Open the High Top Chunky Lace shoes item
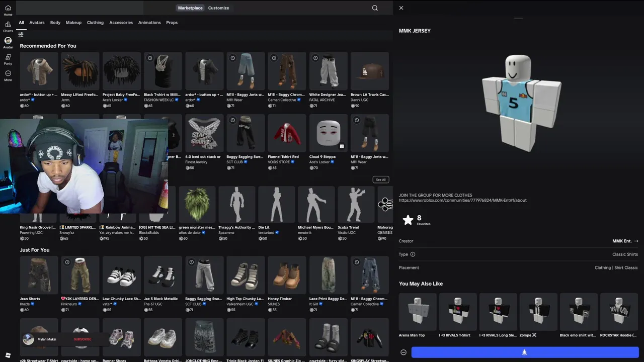Viewport: 644px width, 362px height. point(246,284)
